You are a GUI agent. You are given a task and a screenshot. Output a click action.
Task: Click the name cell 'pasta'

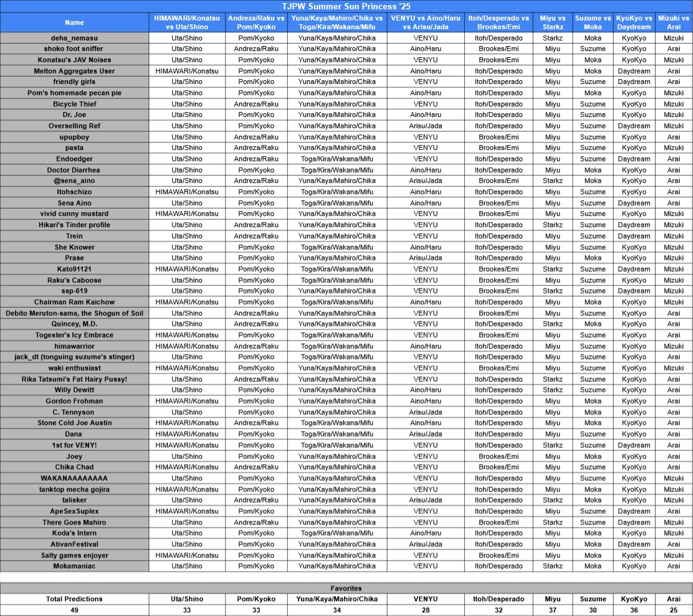(74, 148)
